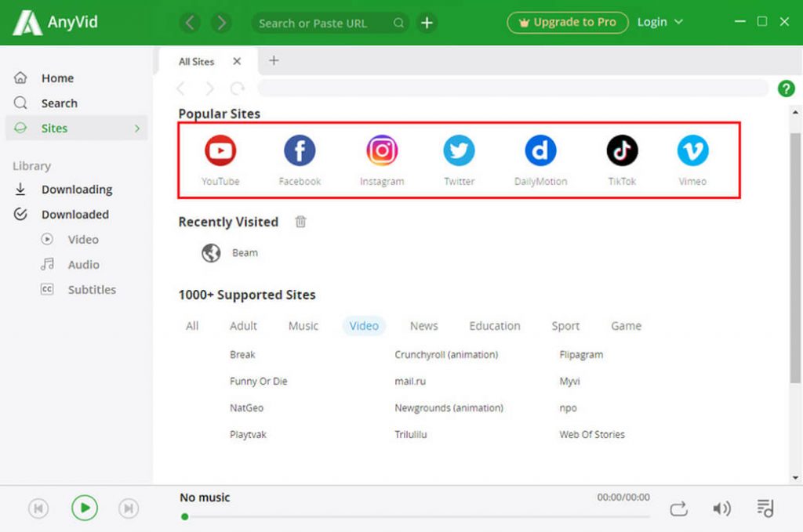Go back using header back arrow
Image resolution: width=803 pixels, height=532 pixels.
point(190,23)
